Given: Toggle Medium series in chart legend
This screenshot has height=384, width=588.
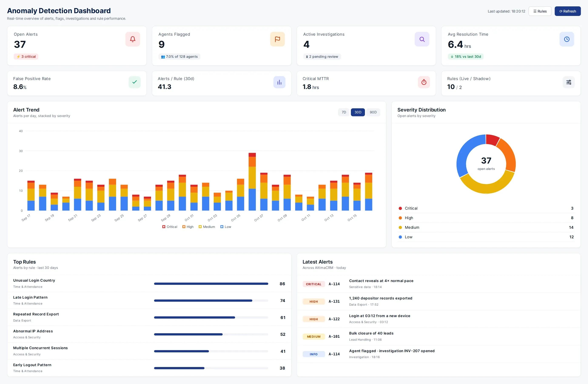Looking at the screenshot, I should 207,227.
